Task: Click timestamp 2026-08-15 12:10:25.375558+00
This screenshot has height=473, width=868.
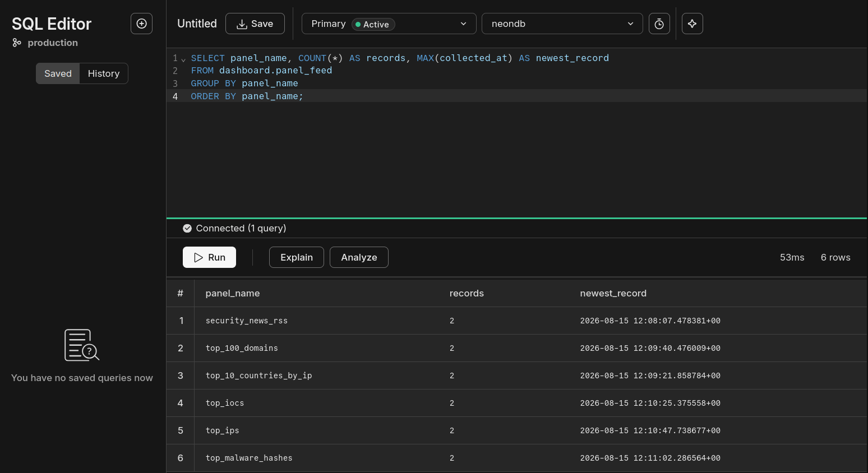Action: pyautogui.click(x=650, y=403)
